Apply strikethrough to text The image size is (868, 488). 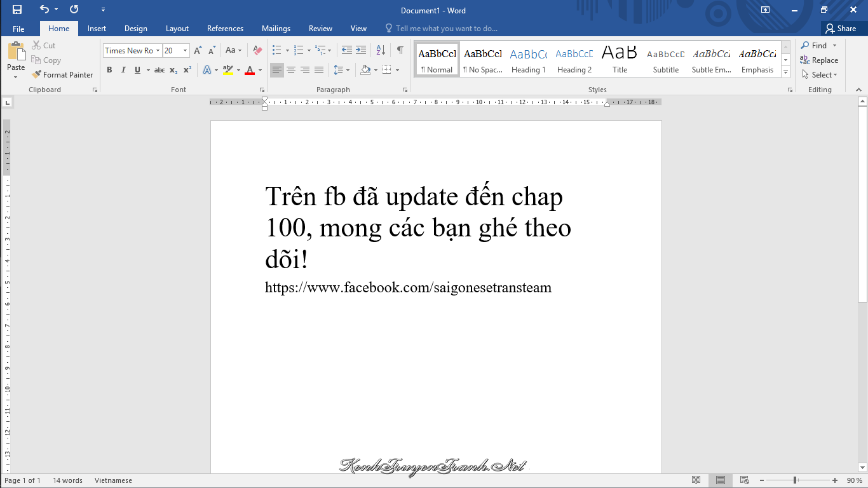[159, 70]
